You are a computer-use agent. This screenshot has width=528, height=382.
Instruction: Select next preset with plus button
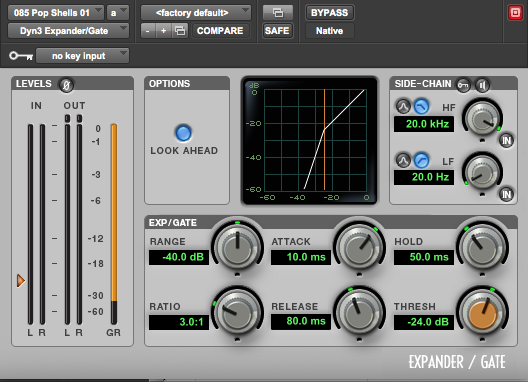coord(163,31)
